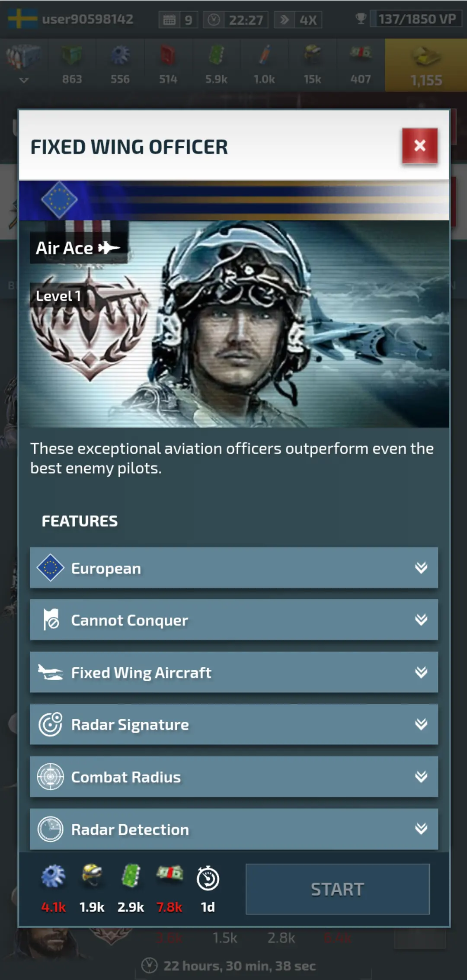Click the gear component cost 4.1k icon
The image size is (467, 980).
(x=54, y=876)
